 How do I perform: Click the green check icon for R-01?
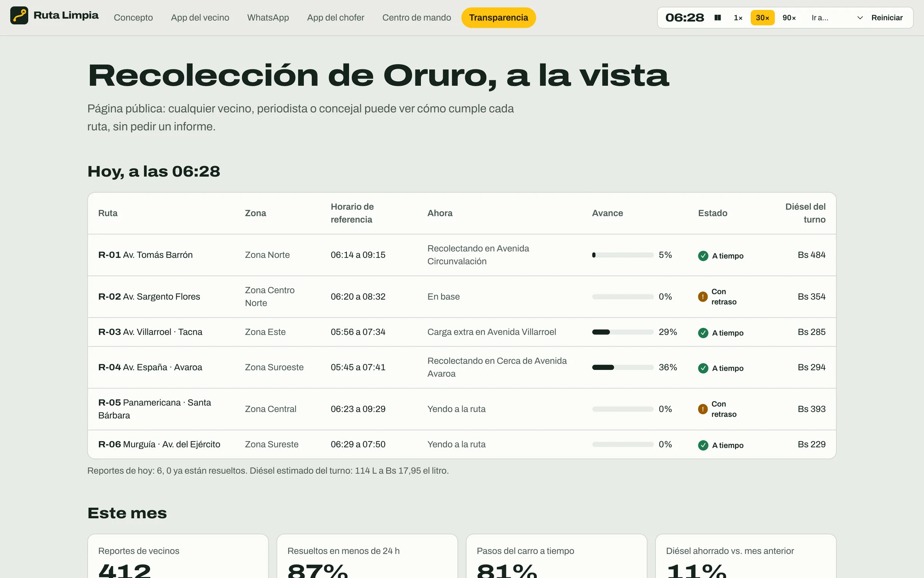coord(703,256)
